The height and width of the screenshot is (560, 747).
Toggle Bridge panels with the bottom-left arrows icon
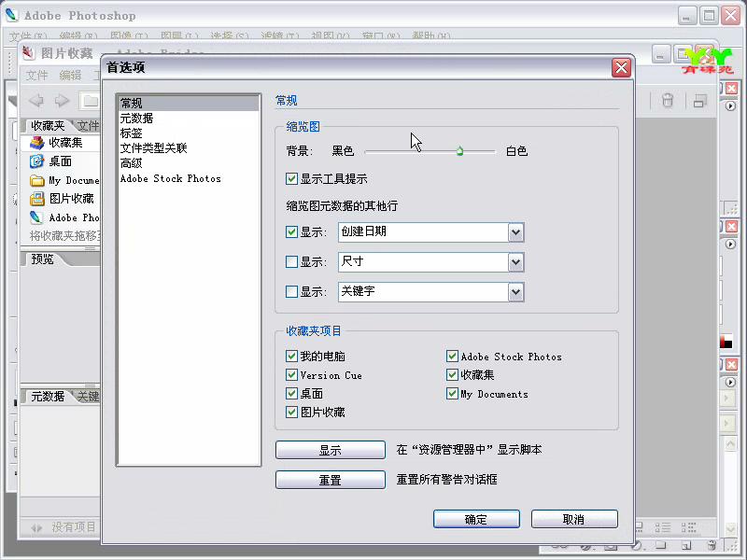click(x=36, y=527)
